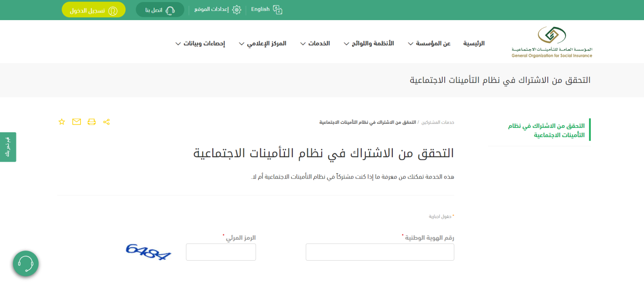
Task: Click the خدمات المشتركين breadcrumb link
Action: 438,122
